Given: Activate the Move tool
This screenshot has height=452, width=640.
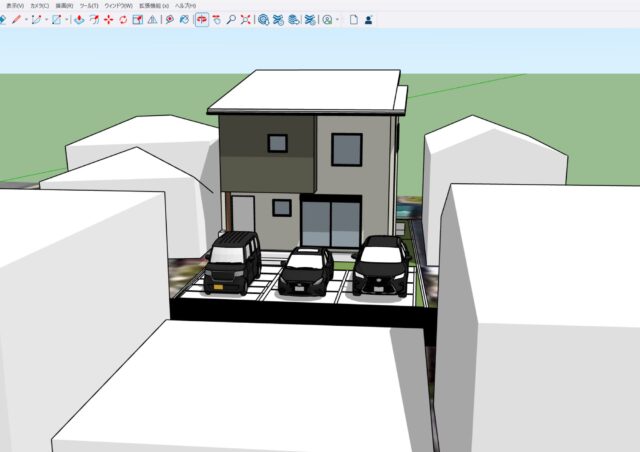Looking at the screenshot, I should (x=108, y=19).
